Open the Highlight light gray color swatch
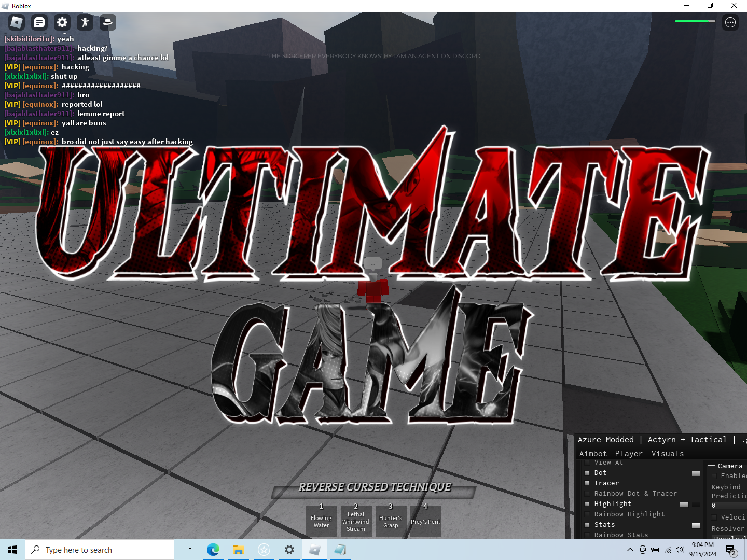This screenshot has height=560, width=747. pos(684,505)
